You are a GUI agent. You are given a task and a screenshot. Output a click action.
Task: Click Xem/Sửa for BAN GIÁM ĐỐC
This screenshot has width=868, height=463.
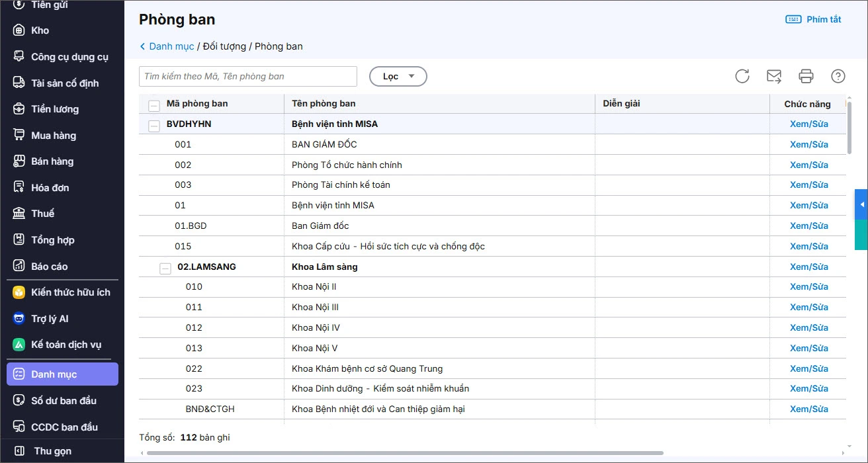pyautogui.click(x=808, y=144)
